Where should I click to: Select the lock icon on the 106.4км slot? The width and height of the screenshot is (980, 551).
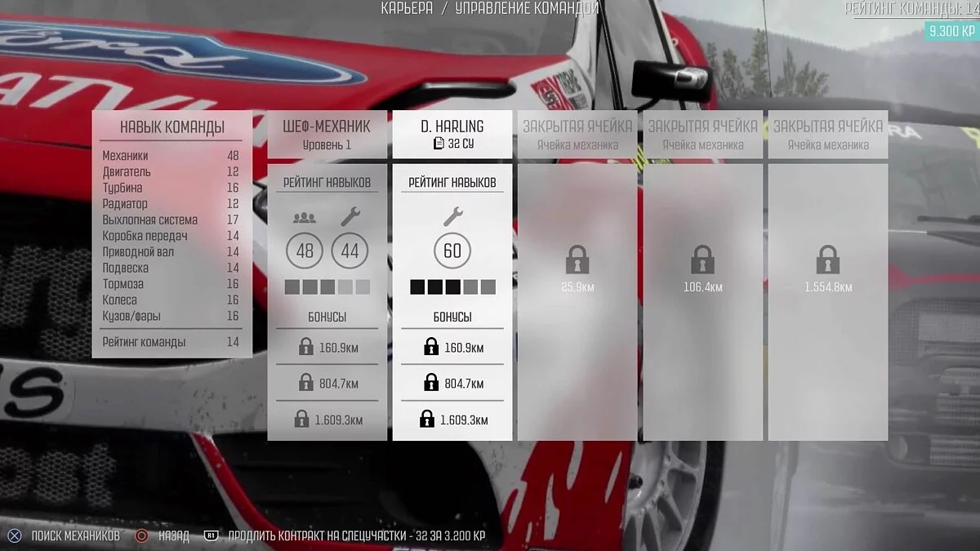point(703,261)
